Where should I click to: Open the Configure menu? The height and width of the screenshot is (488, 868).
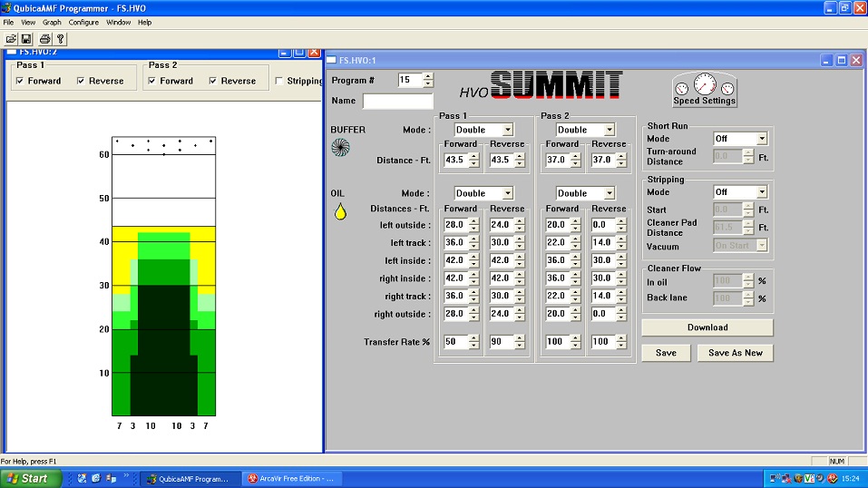[x=83, y=22]
